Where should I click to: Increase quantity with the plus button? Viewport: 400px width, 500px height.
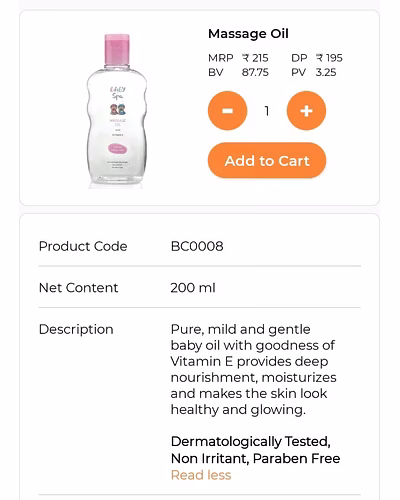coord(306,111)
